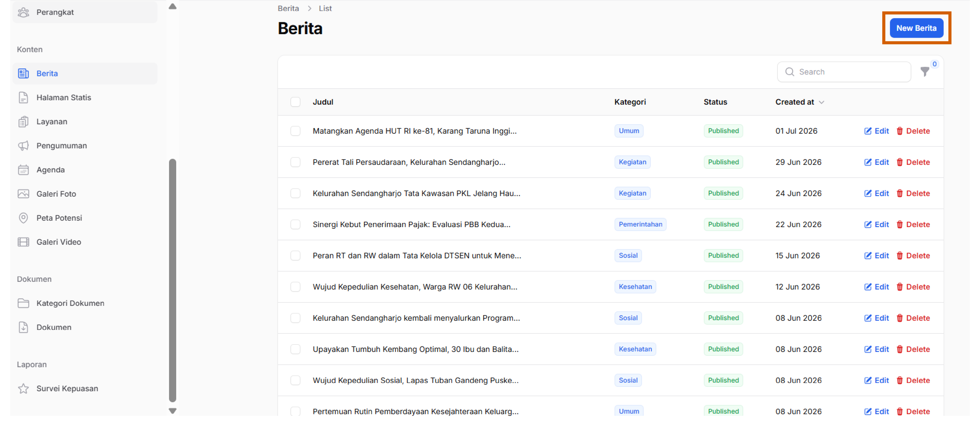Click the Halaman Statis document icon

point(23,97)
